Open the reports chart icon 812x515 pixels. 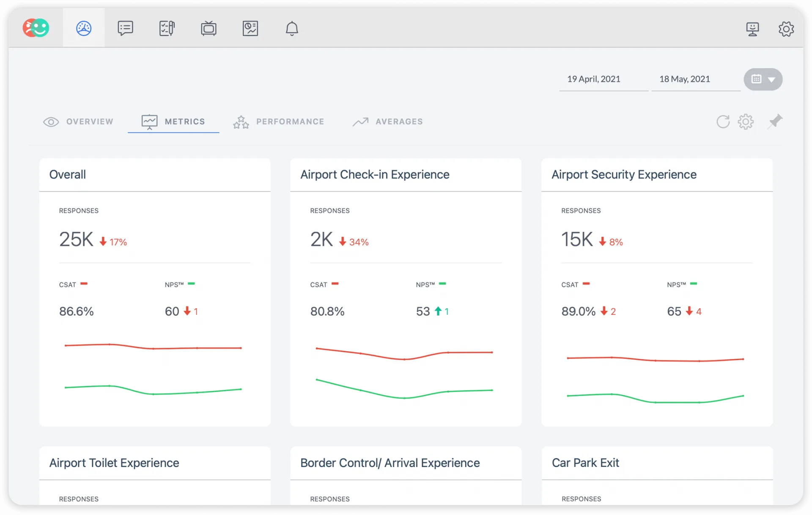[x=250, y=28]
